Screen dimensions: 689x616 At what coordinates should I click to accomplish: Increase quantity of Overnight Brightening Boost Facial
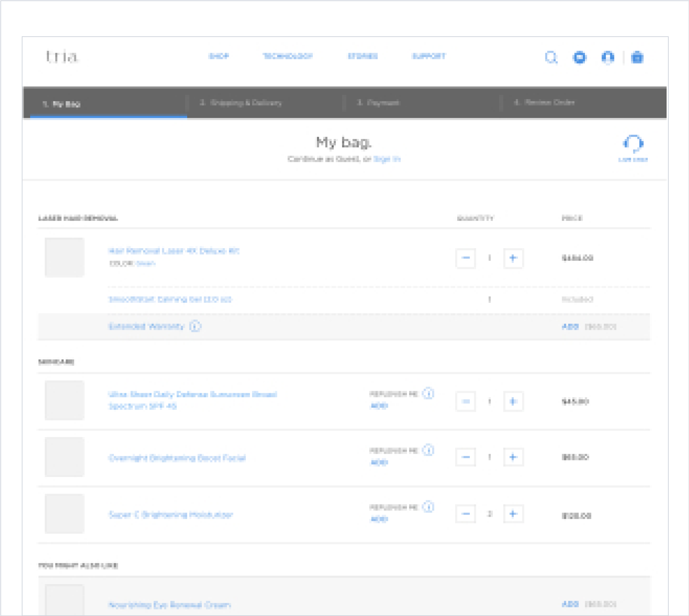point(513,457)
